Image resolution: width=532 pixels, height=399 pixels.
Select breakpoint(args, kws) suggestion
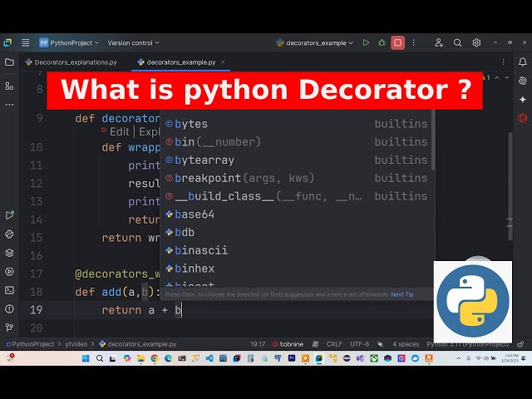[296, 178]
